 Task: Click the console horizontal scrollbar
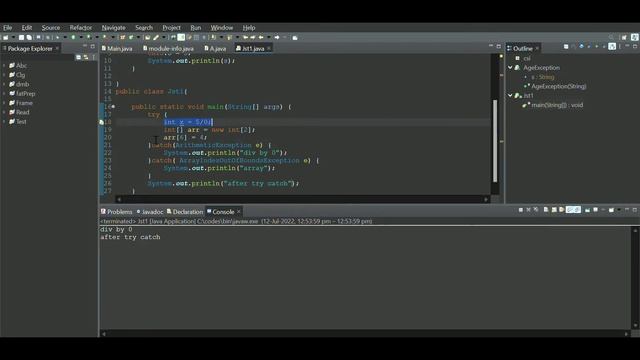coord(365,333)
